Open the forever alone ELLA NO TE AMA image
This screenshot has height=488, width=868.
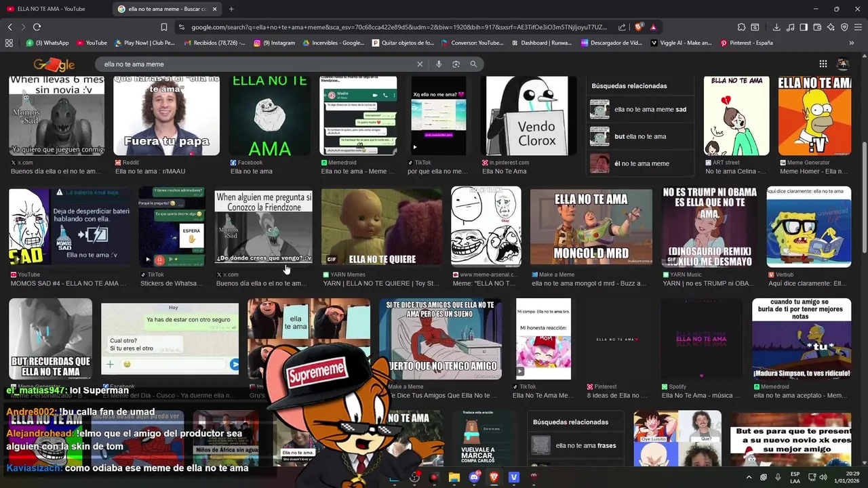click(269, 116)
